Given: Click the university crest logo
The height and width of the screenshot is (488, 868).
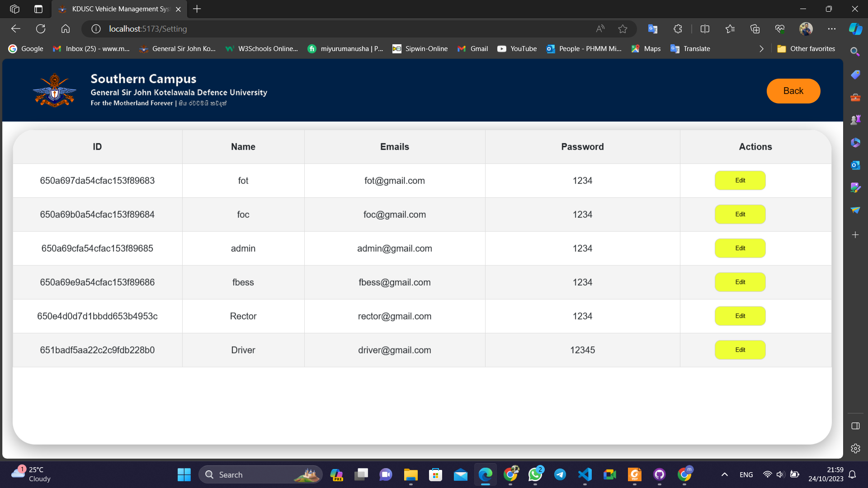Looking at the screenshot, I should 55,90.
